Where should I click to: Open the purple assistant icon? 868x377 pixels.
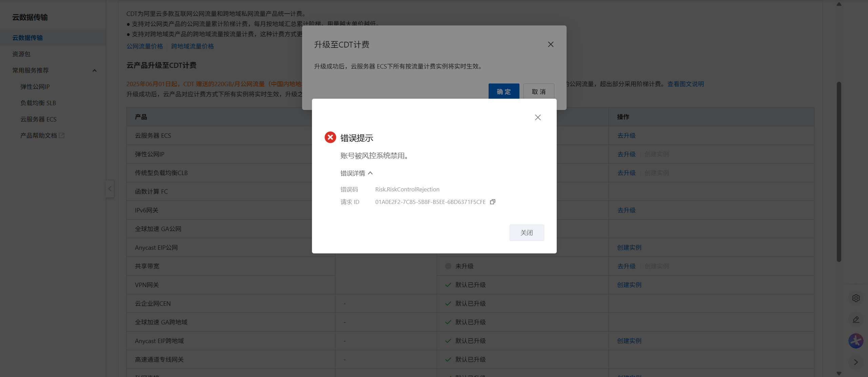pos(856,341)
